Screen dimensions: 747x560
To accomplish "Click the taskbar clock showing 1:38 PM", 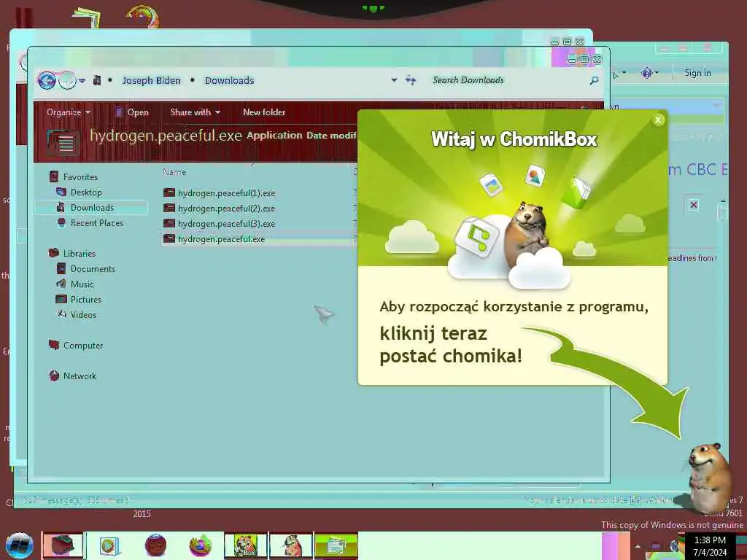I will (x=710, y=546).
